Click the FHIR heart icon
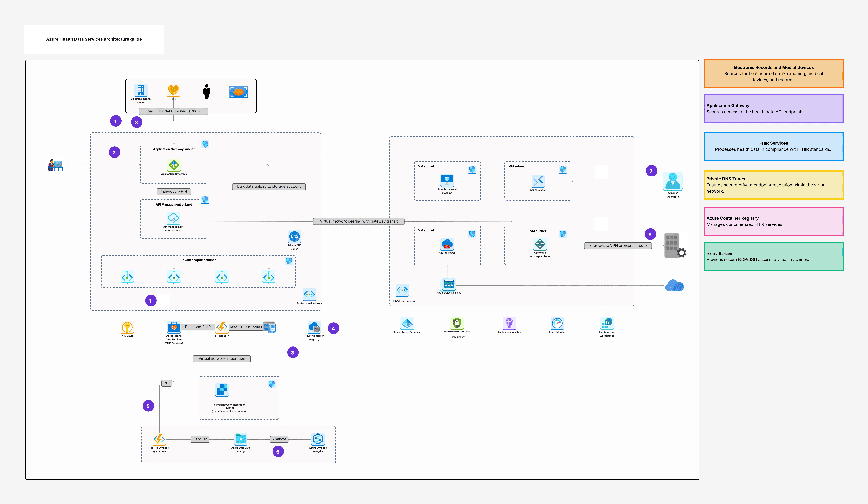Screen dimensions: 868x504 pyautogui.click(x=173, y=90)
